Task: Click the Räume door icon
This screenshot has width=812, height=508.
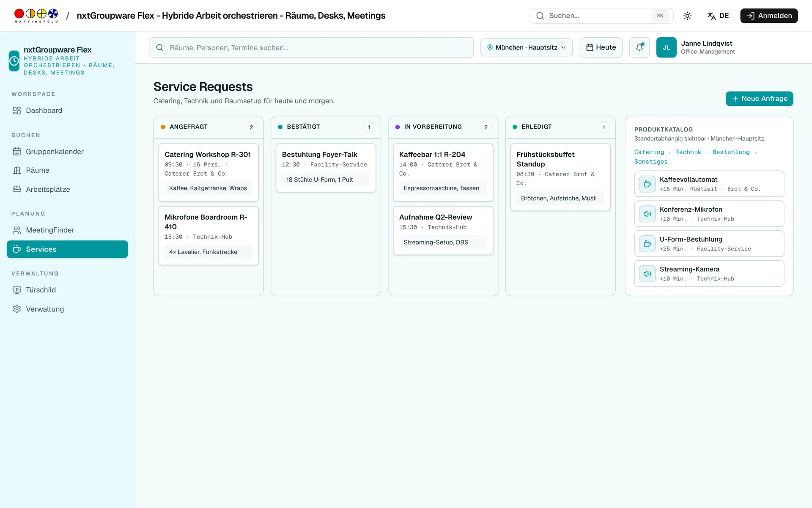Action: [17, 170]
